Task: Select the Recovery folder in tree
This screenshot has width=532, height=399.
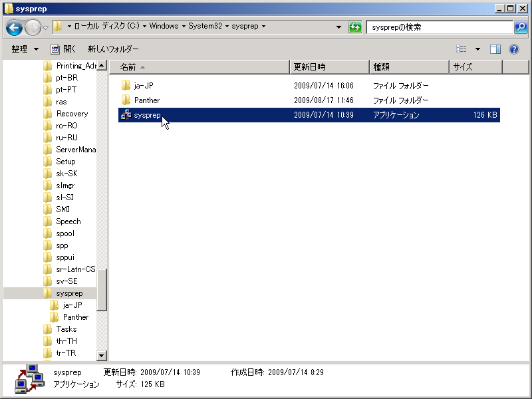Action: pos(72,114)
